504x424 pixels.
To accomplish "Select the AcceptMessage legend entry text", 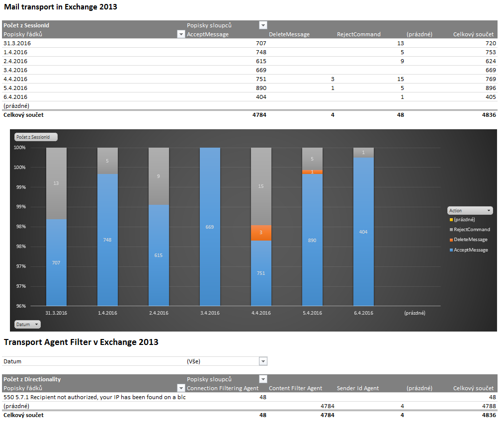I will (x=471, y=250).
